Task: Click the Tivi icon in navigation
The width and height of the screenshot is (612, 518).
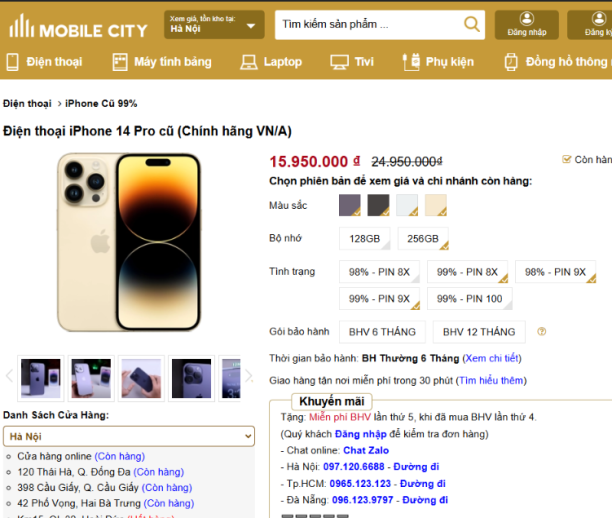Action: [x=338, y=62]
